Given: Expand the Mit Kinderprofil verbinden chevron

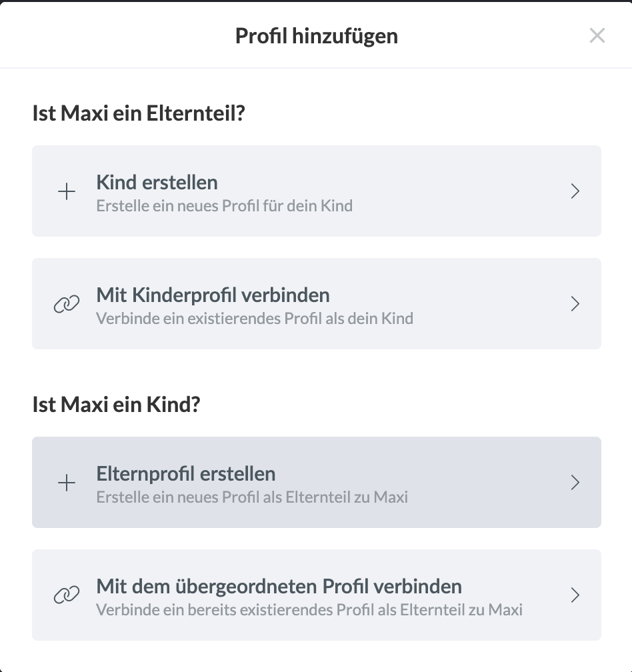Looking at the screenshot, I should pos(575,304).
